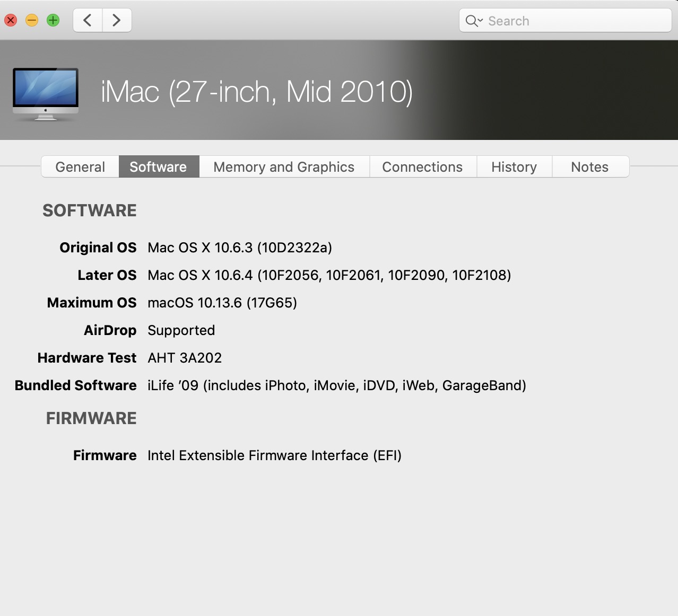
Task: Click the Maximum OS label
Action: point(92,303)
